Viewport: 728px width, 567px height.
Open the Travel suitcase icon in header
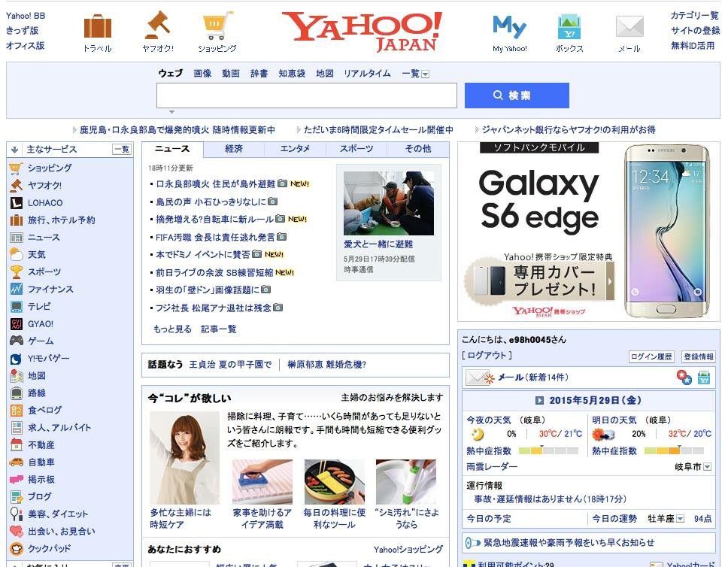pos(98,26)
